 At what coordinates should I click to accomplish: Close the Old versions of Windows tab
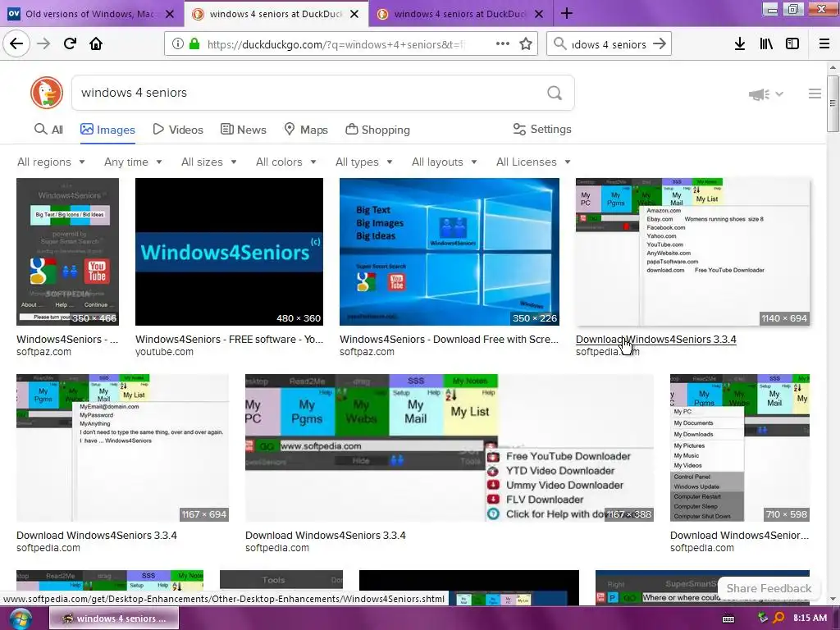(170, 15)
